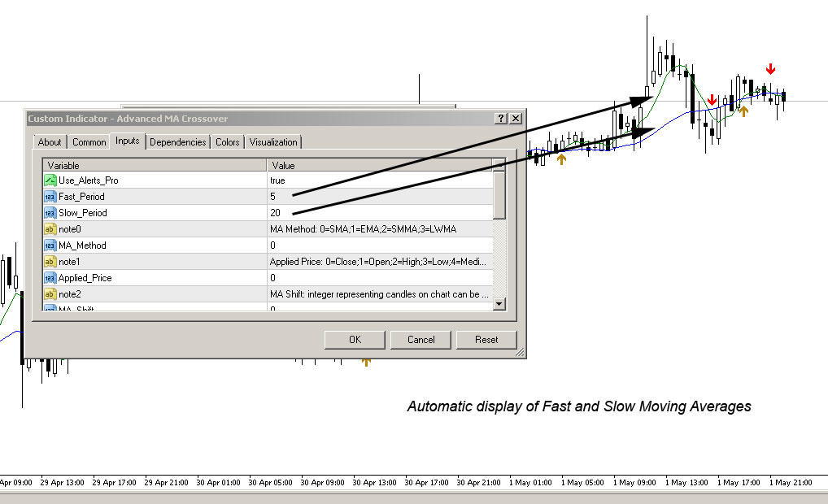
Task: Cancel the Custom Indicator dialog
Action: [421, 339]
